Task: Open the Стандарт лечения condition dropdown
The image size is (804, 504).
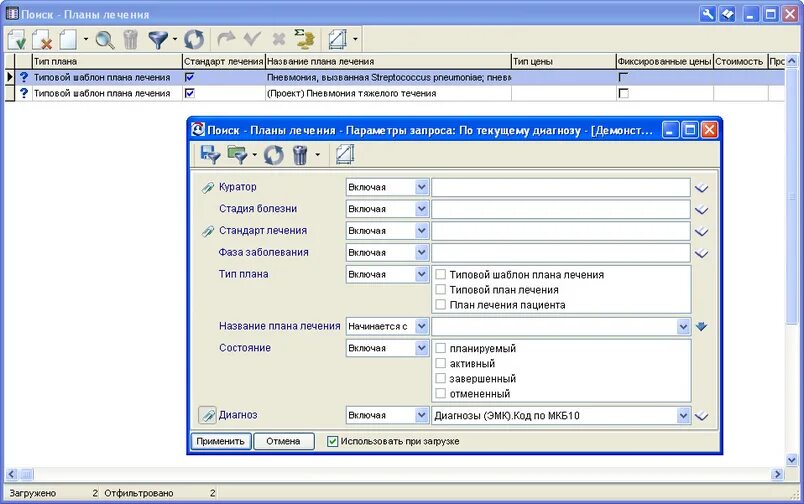Action: [421, 231]
